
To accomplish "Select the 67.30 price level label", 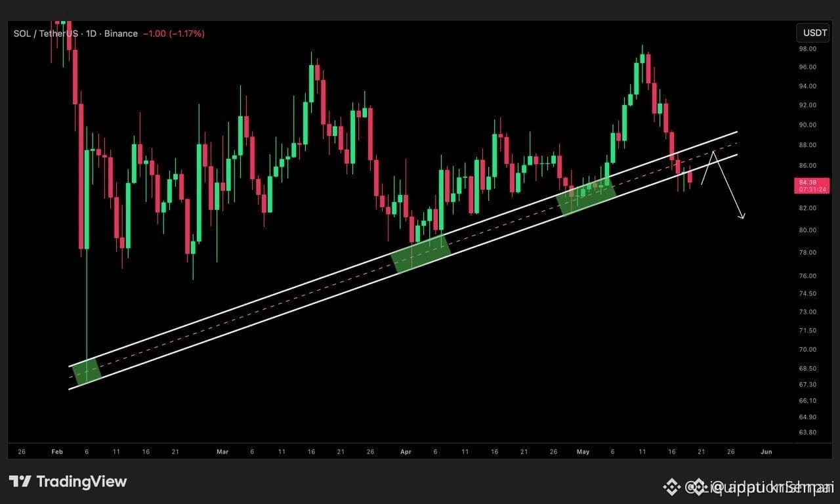I will tap(807, 385).
